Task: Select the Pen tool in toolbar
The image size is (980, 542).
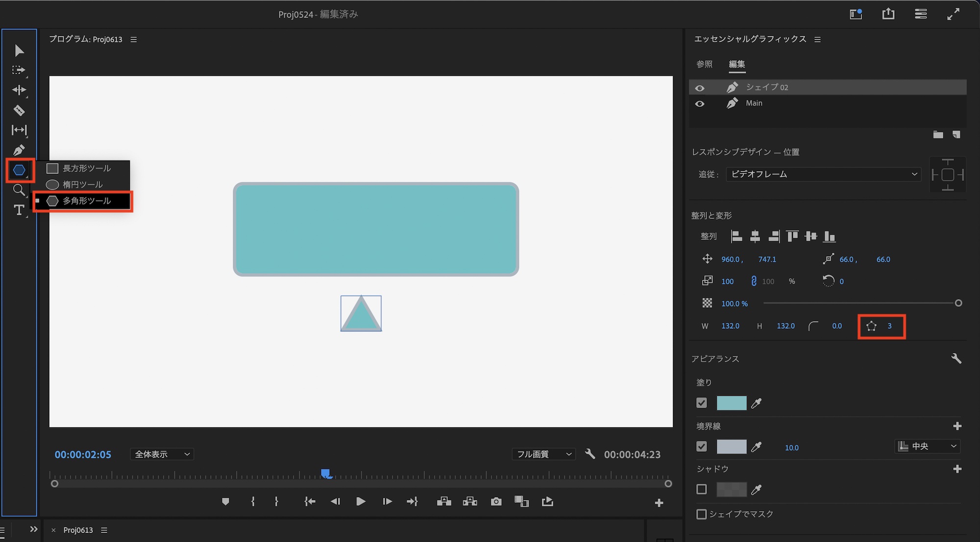Action: pyautogui.click(x=19, y=150)
